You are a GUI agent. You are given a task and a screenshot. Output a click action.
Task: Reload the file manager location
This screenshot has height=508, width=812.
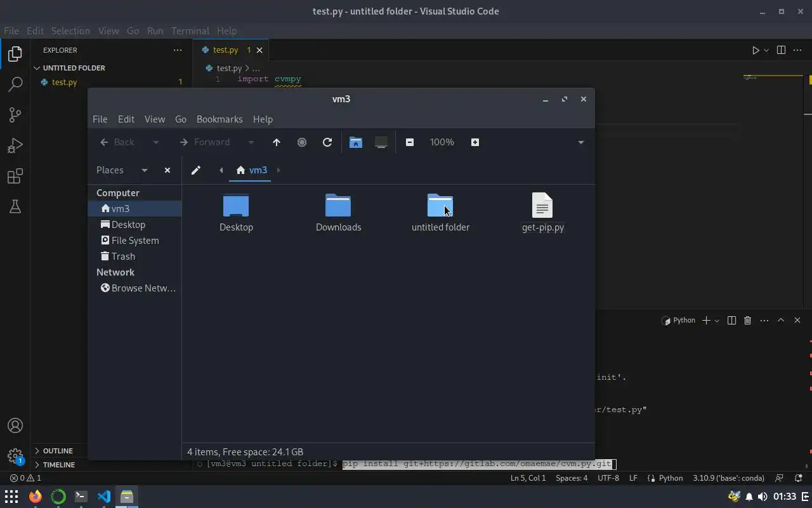(x=327, y=142)
